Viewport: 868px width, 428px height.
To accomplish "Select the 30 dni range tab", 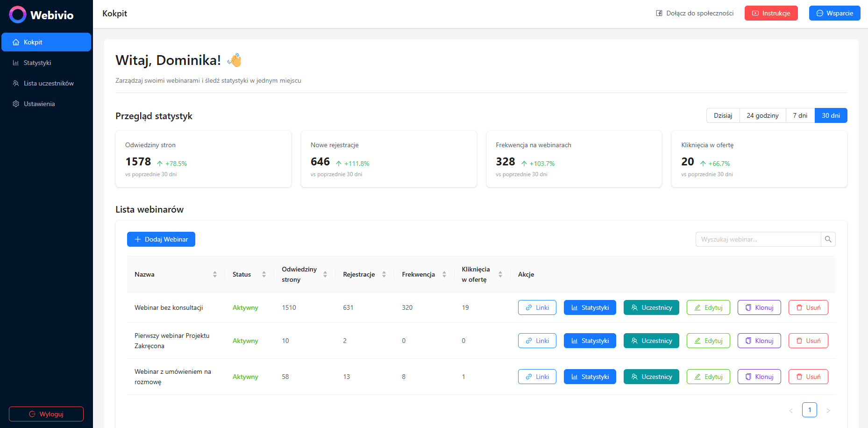I will (831, 115).
